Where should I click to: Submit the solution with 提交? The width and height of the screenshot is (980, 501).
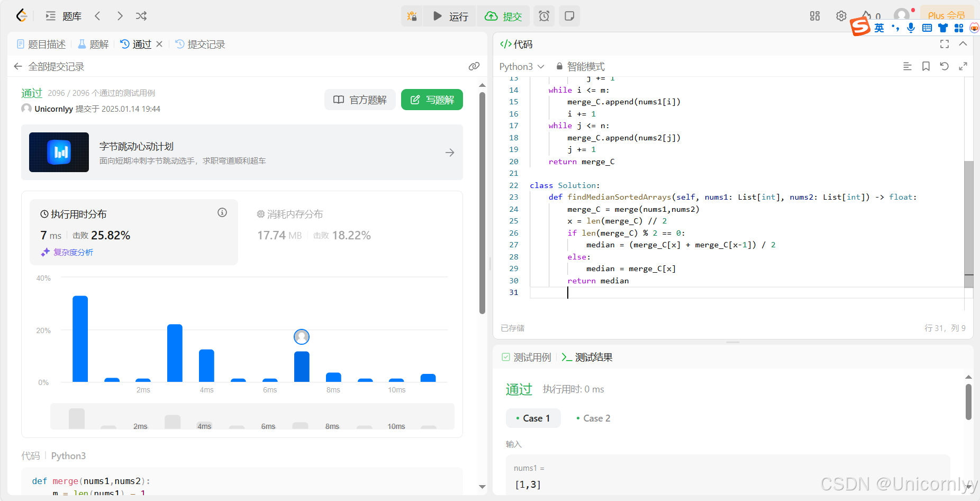(503, 16)
